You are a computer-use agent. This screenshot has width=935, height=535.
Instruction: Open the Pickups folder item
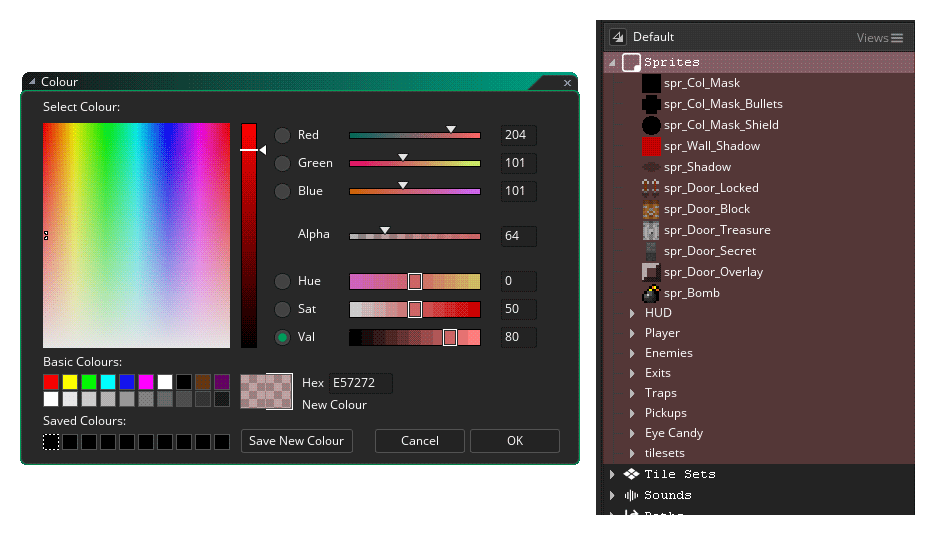coord(665,413)
